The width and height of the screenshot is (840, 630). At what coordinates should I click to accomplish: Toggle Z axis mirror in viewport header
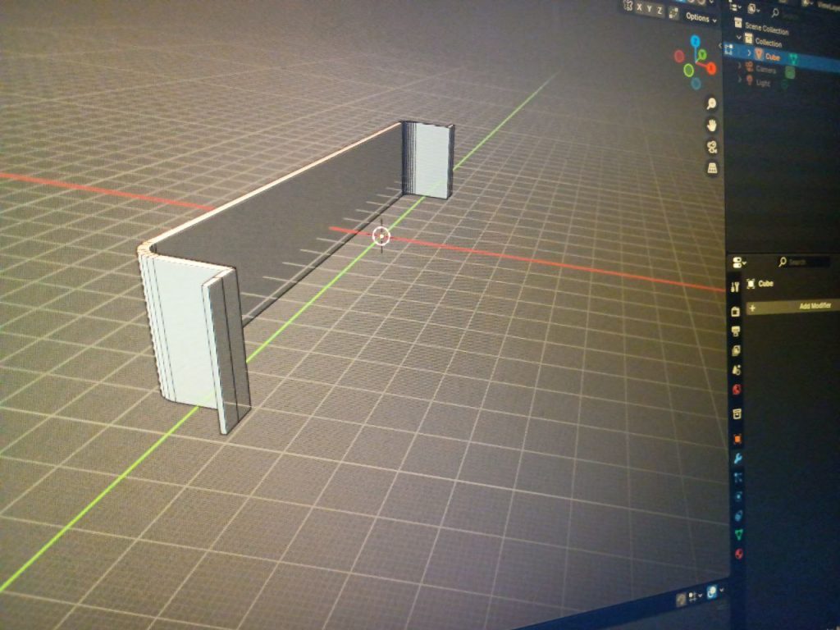(x=660, y=10)
